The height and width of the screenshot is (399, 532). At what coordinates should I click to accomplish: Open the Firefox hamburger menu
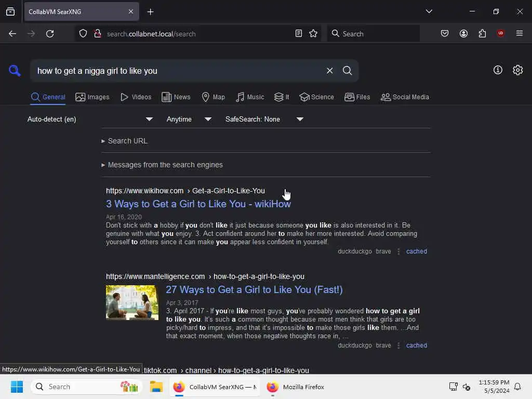click(519, 33)
